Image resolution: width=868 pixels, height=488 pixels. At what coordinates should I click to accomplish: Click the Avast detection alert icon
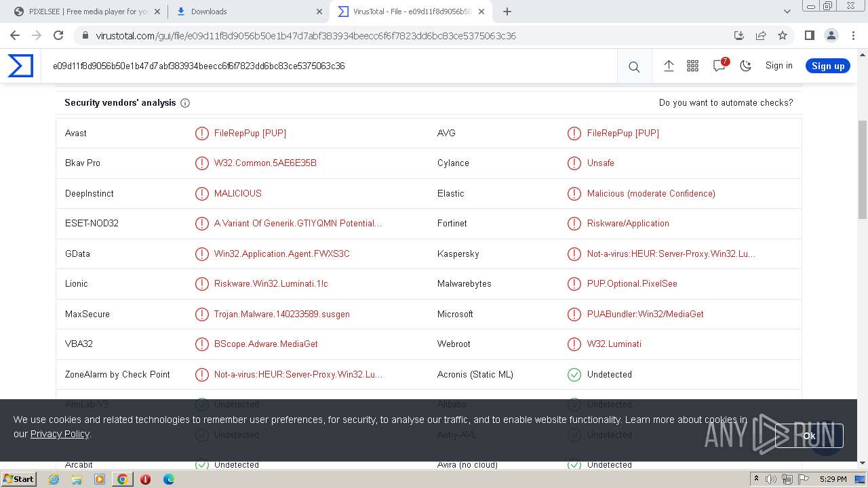201,134
